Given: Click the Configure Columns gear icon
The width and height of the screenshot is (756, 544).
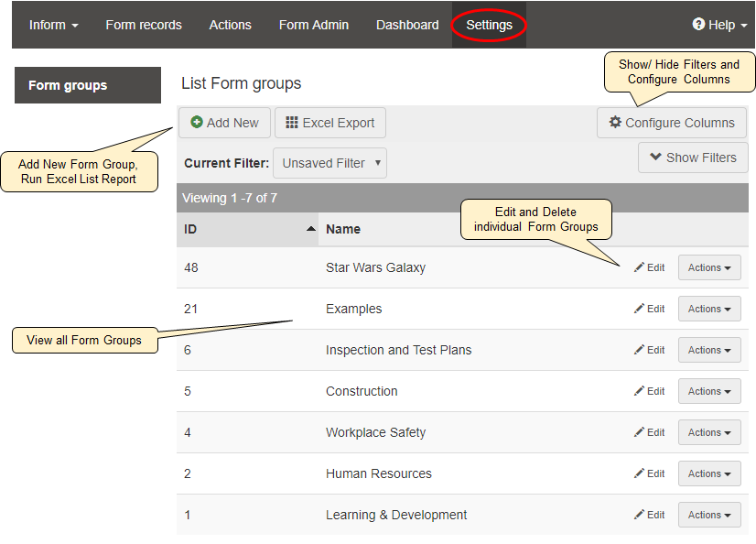Looking at the screenshot, I should point(615,123).
